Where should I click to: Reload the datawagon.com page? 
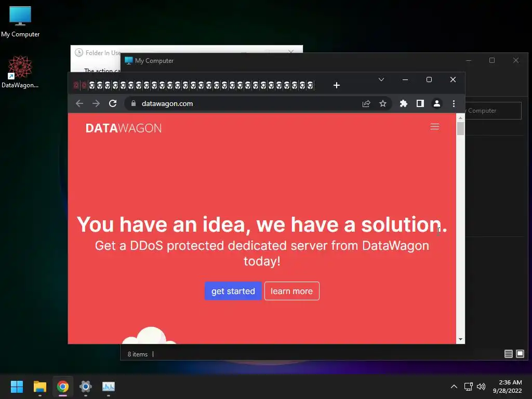point(113,103)
